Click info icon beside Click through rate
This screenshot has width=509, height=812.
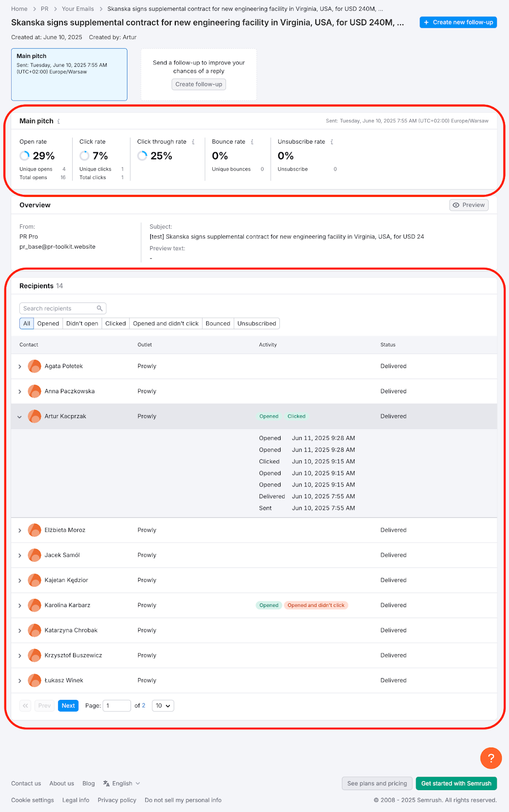pyautogui.click(x=193, y=142)
